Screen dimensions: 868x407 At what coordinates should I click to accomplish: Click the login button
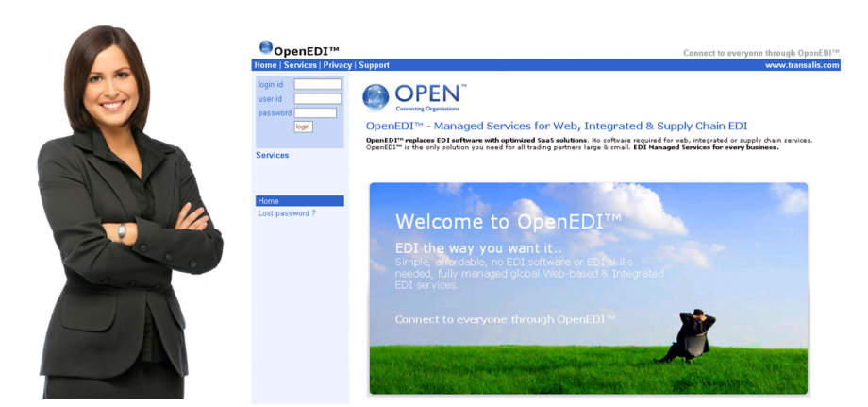pos(304,127)
